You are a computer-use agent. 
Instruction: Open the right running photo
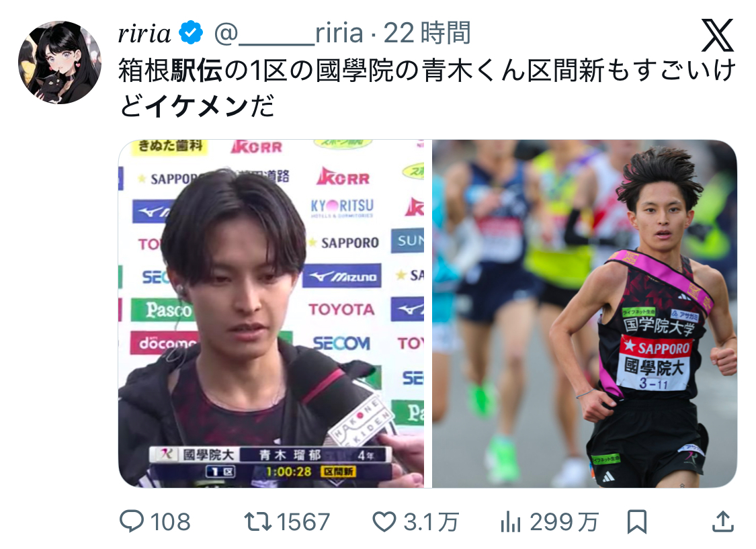pos(585,314)
